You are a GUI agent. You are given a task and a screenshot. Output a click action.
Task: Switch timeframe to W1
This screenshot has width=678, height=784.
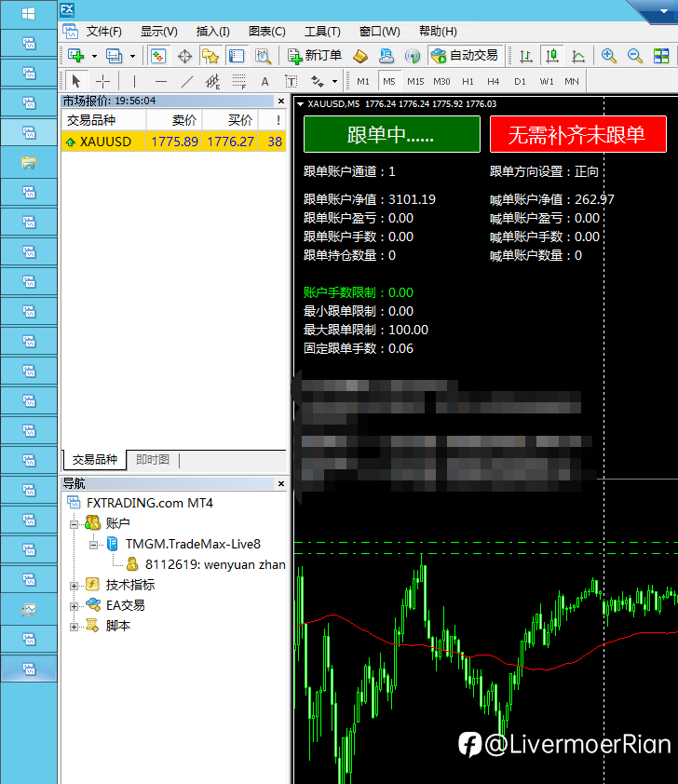(547, 81)
